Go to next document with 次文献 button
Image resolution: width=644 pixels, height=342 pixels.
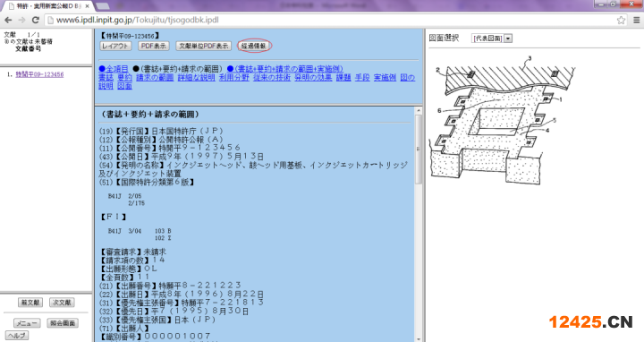coord(62,303)
